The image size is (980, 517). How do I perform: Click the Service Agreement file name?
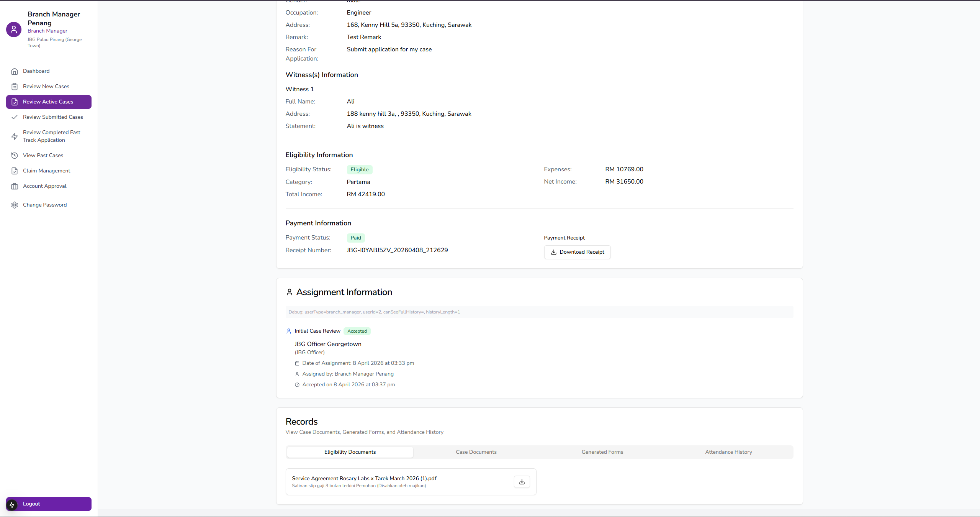[364, 478]
